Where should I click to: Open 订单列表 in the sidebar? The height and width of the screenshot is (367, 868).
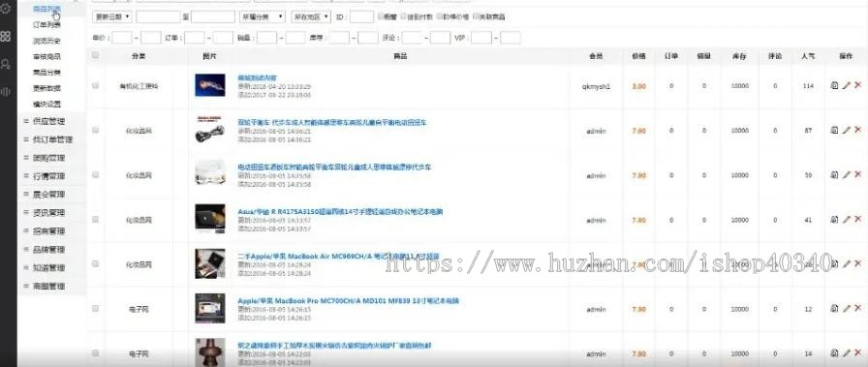(47, 25)
